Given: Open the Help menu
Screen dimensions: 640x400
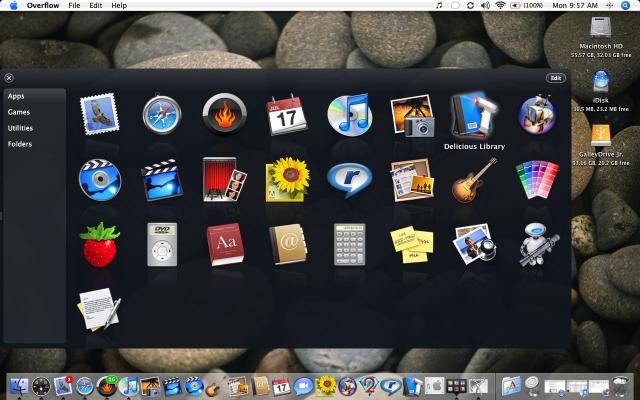Looking at the screenshot, I should [119, 6].
